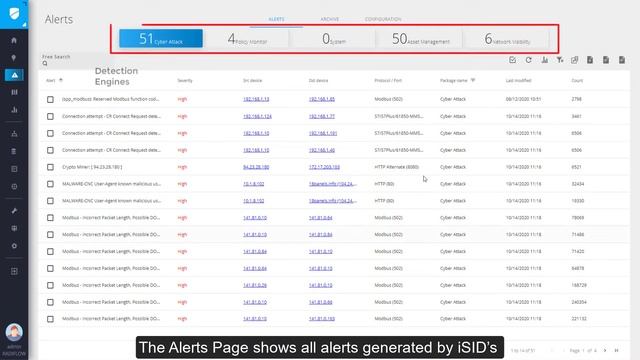Click the select-all checkmark toolbar icon
The width and height of the screenshot is (640, 360).
[x=513, y=60]
